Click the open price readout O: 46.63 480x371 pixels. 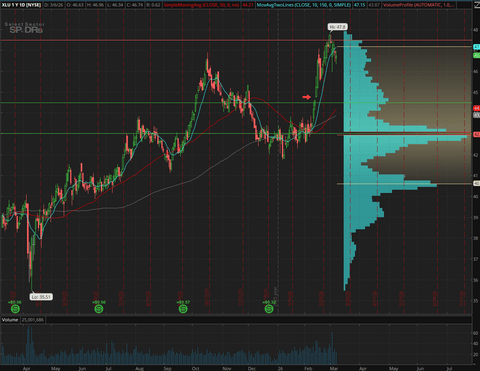point(75,5)
